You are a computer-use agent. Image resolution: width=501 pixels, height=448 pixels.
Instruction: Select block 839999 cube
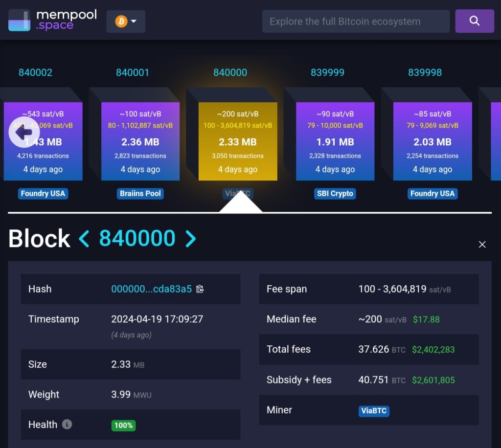[x=335, y=141]
